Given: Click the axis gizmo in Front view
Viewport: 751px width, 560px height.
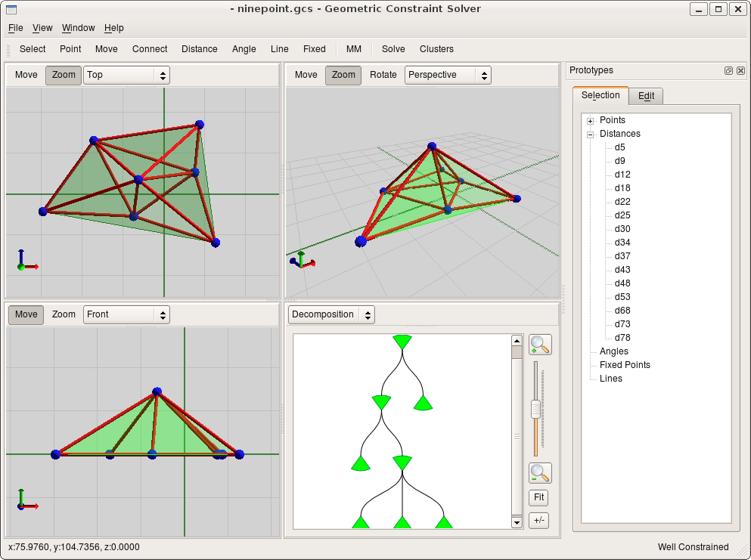Looking at the screenshot, I should pyautogui.click(x=26, y=501).
